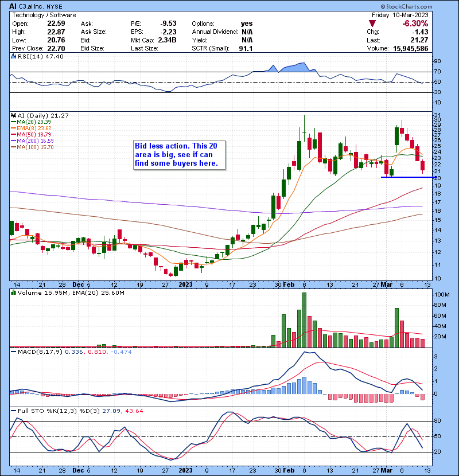This screenshot has width=459, height=476.
Task: Click the EPS value -2.23
Action: (x=168, y=32)
